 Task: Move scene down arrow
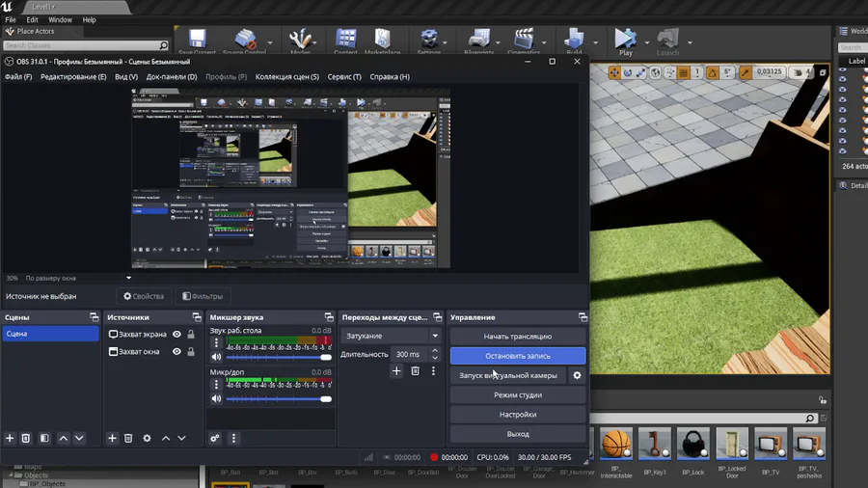79,438
